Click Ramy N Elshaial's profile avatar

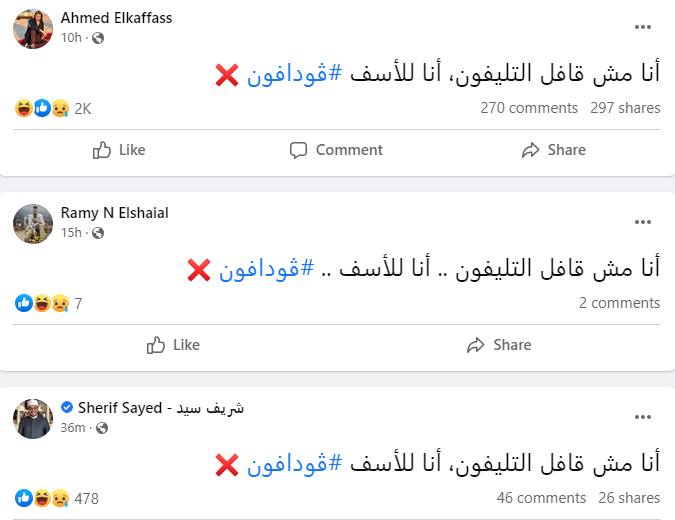33,223
